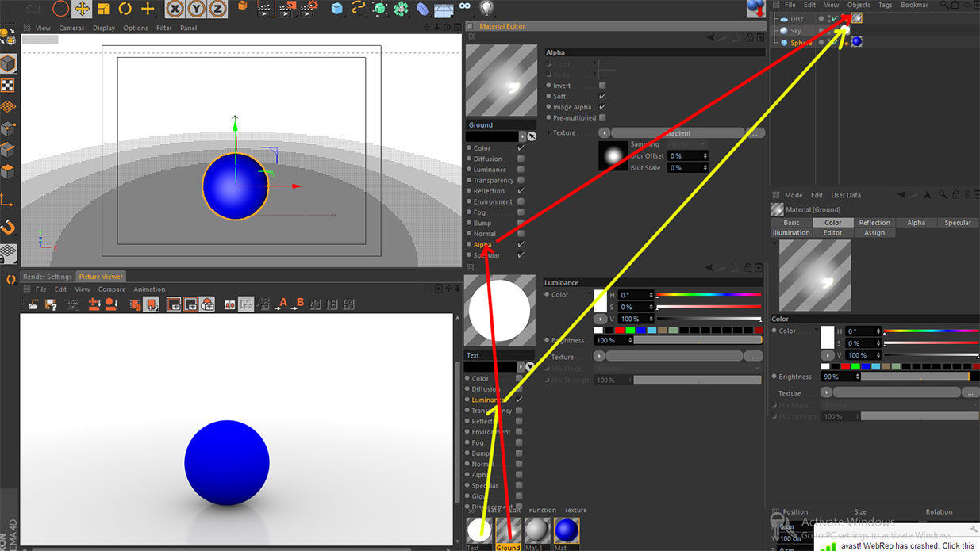Screen dimensions: 980x551
Task: Toggle Z-axis lock
Action: (x=217, y=9)
